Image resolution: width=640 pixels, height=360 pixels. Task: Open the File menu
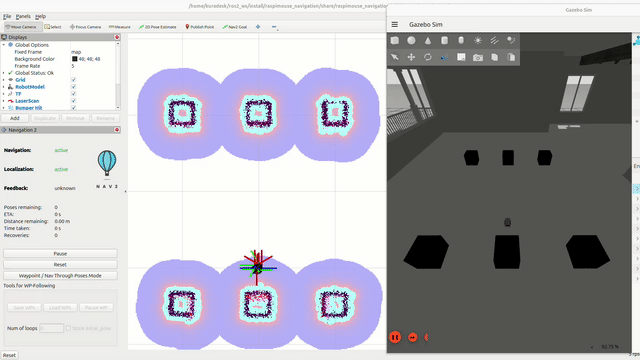tap(7, 16)
